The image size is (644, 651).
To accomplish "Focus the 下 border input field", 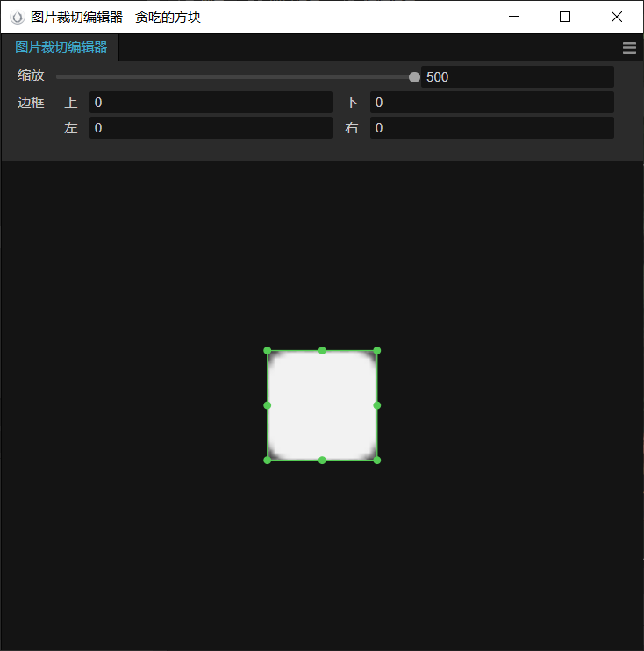I will [x=492, y=102].
